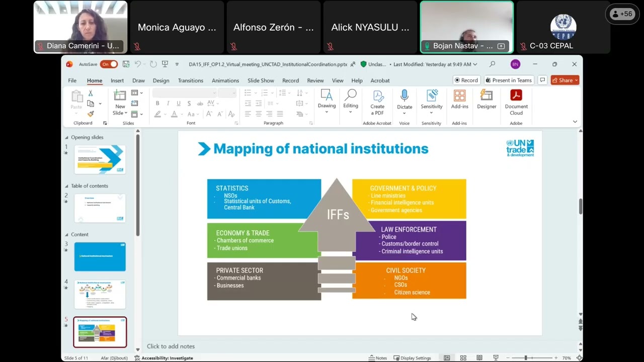The height and width of the screenshot is (362, 644).
Task: Click the Undo arrow icon
Action: [x=137, y=64]
